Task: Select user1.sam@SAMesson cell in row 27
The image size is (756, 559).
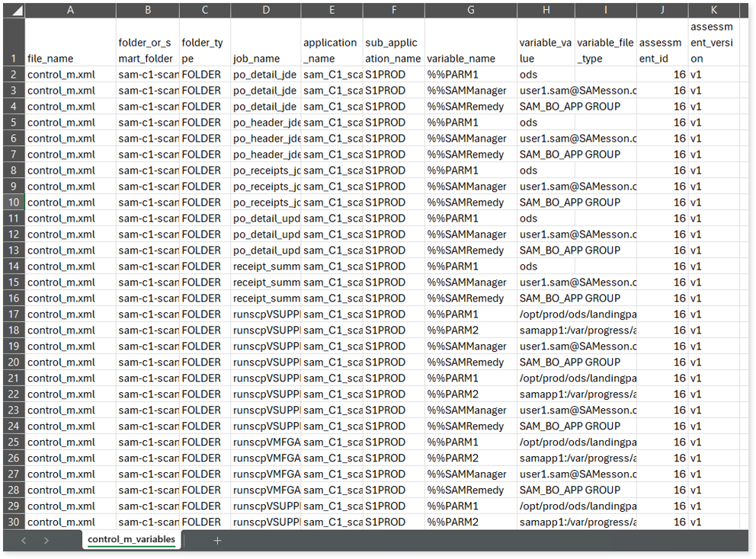Action: [x=577, y=474]
